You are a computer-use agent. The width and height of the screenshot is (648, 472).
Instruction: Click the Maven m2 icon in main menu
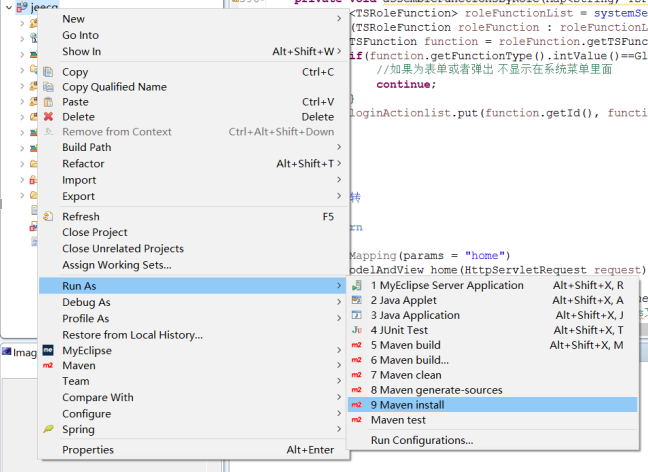[48, 365]
